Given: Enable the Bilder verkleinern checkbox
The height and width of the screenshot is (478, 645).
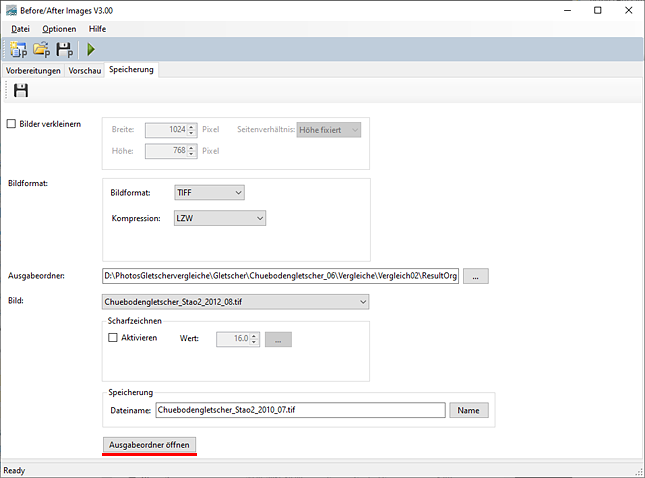Looking at the screenshot, I should click(11, 124).
